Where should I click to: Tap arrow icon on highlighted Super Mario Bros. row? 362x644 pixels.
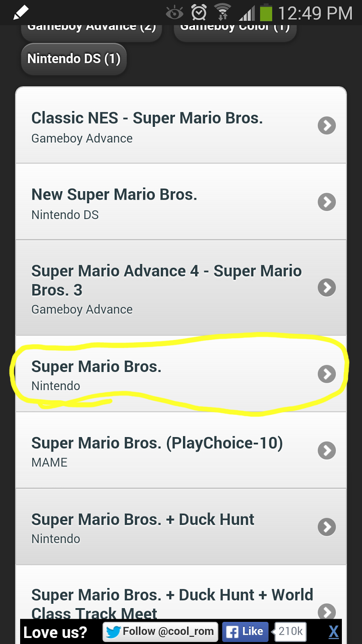[x=327, y=374]
